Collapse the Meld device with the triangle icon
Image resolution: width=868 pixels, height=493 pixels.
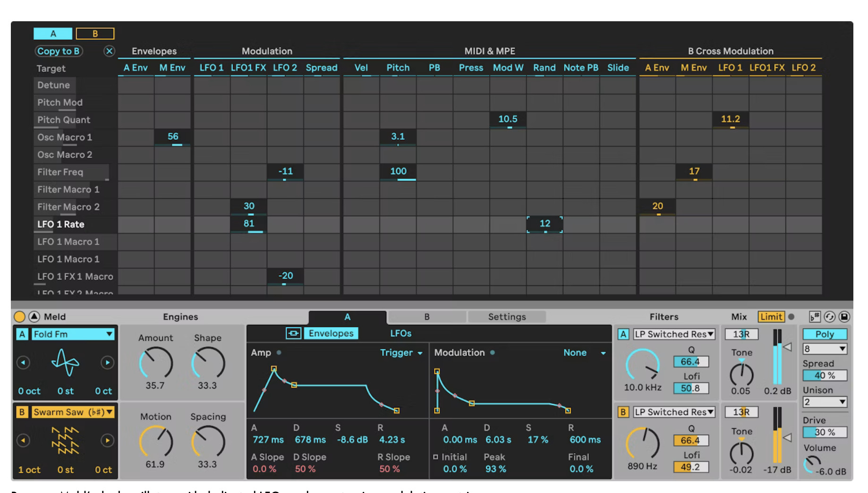(34, 316)
